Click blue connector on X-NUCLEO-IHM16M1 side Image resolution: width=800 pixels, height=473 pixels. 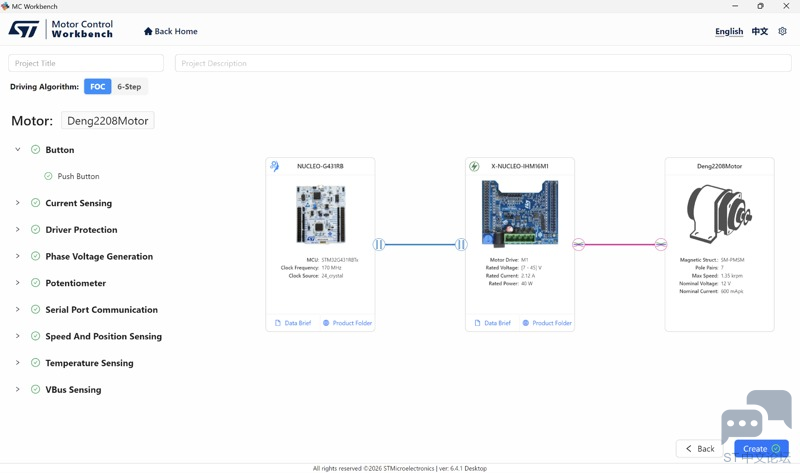[x=461, y=244]
